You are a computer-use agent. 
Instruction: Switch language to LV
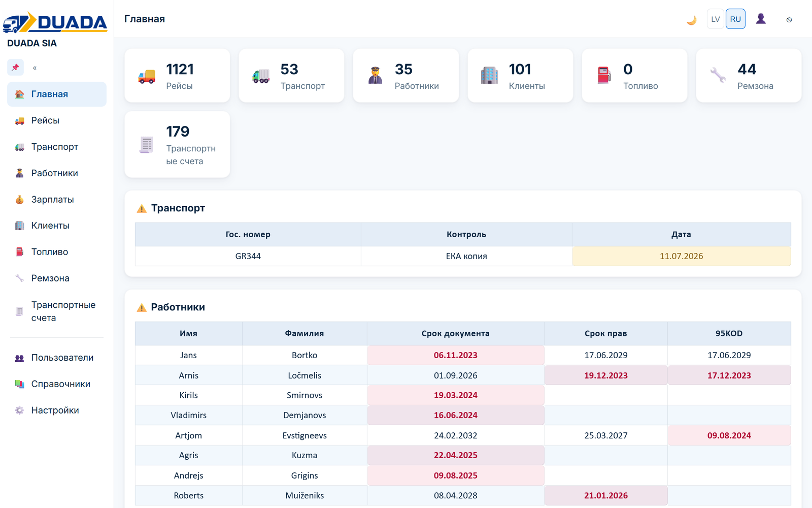(715, 19)
